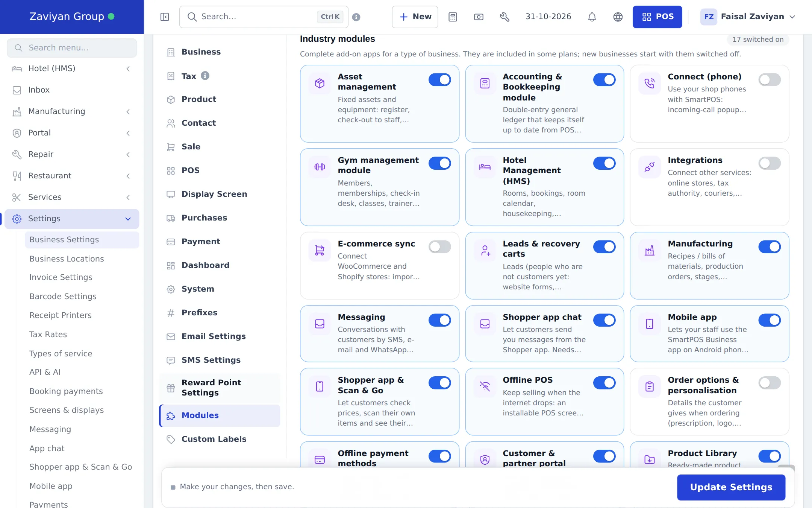Image resolution: width=812 pixels, height=508 pixels.
Task: Disable the Offline POS toggle
Action: [604, 383]
